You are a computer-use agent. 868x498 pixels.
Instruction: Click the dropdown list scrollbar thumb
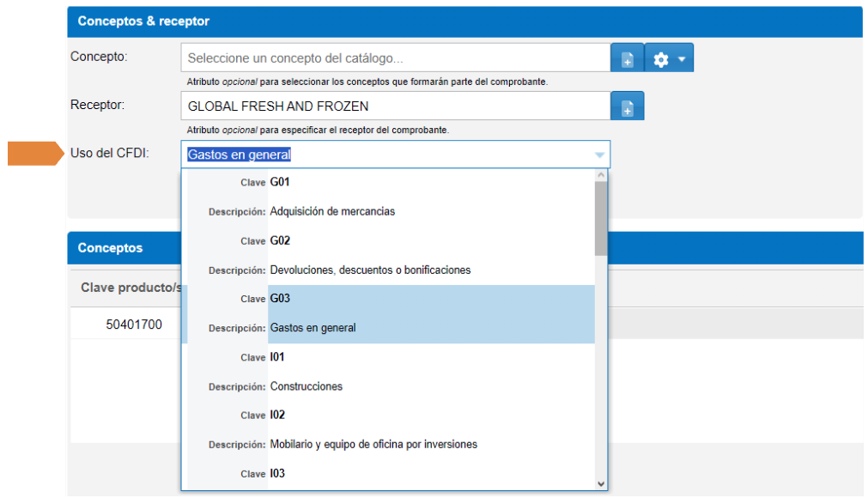click(x=601, y=219)
